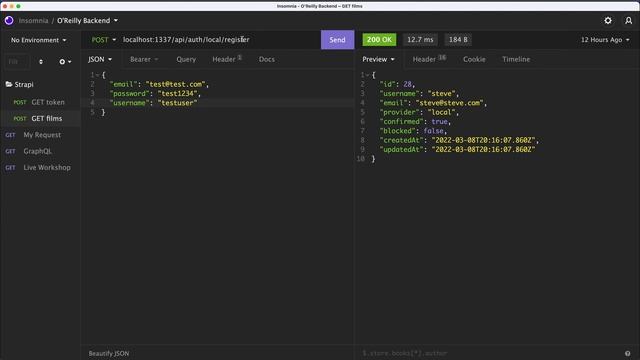Open settings gear in top bar
The height and width of the screenshot is (360, 640).
click(608, 20)
